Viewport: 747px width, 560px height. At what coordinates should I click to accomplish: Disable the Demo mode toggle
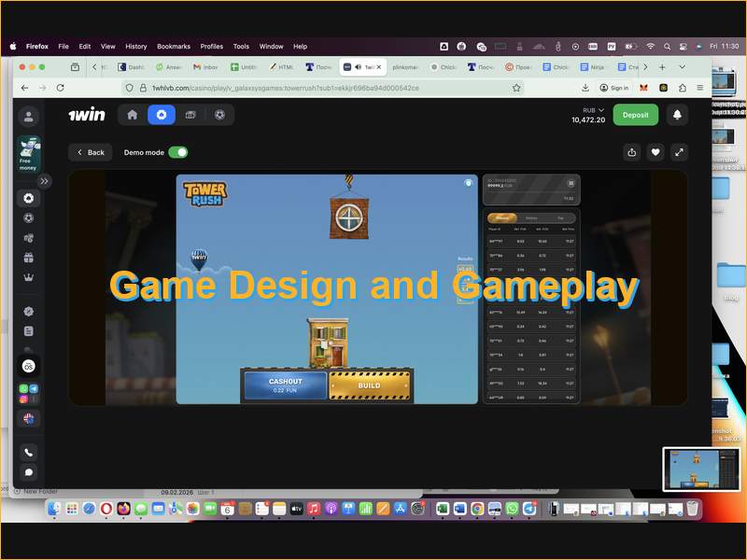pyautogui.click(x=177, y=152)
